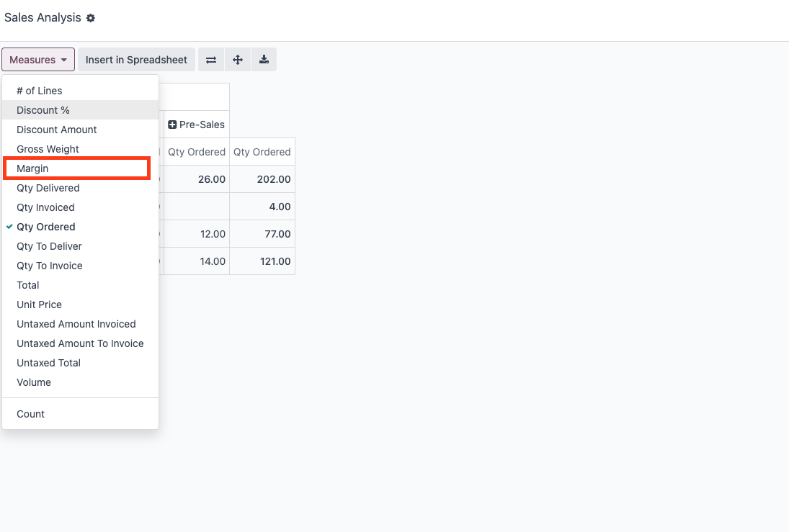Pick the Gross Weight measure
This screenshot has height=532, width=789.
click(x=81, y=149)
